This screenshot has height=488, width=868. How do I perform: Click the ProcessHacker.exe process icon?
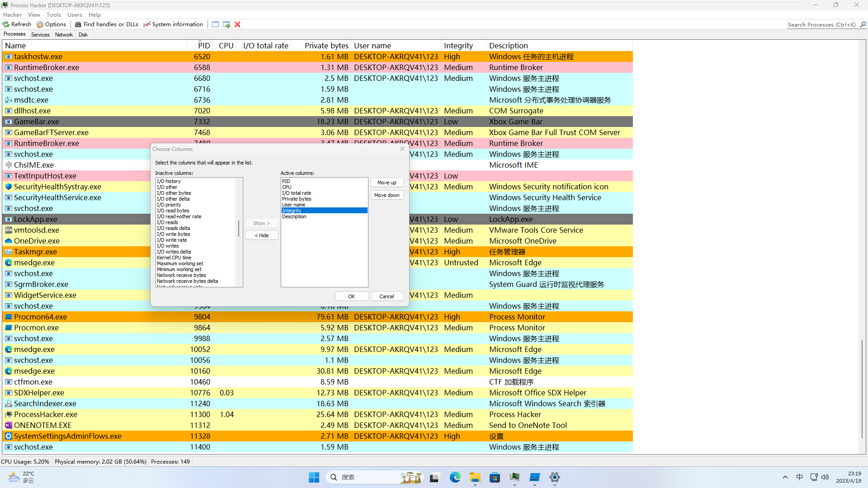[x=8, y=414]
